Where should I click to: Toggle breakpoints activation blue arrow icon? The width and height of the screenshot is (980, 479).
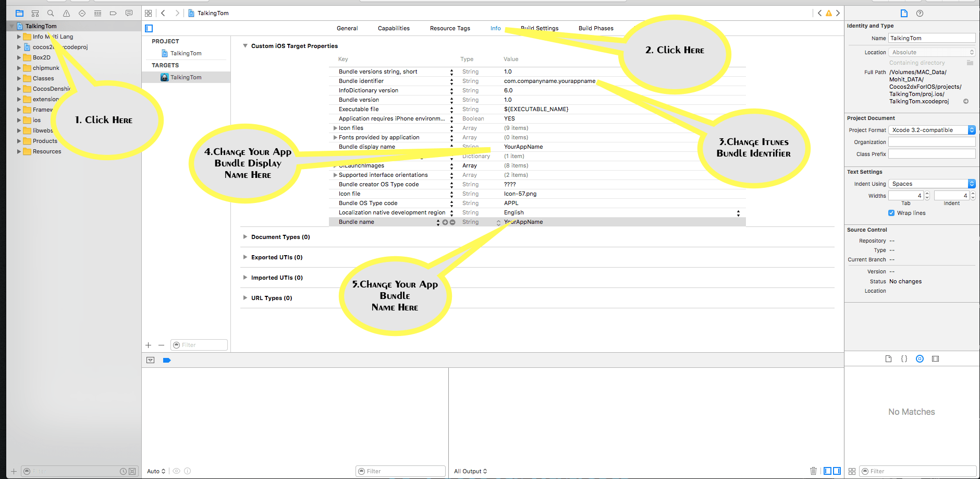(x=167, y=360)
